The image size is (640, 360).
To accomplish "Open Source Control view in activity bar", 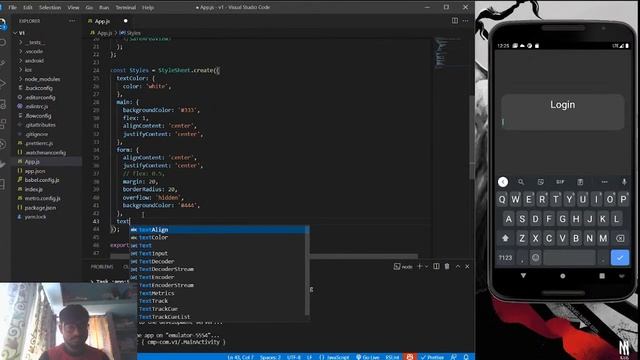I will coord(3,63).
